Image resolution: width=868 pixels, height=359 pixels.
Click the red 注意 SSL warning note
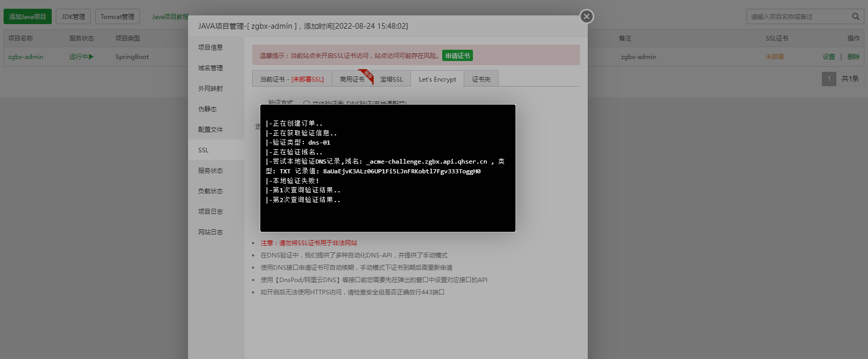pos(309,243)
